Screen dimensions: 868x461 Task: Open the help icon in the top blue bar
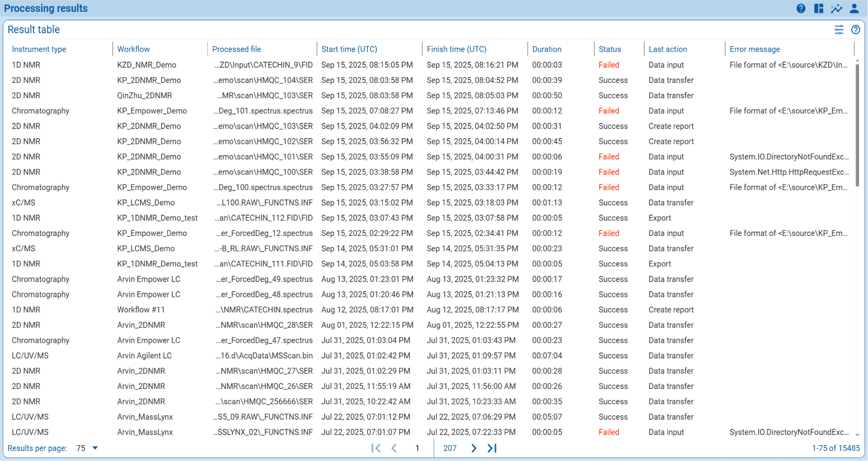tap(800, 8)
